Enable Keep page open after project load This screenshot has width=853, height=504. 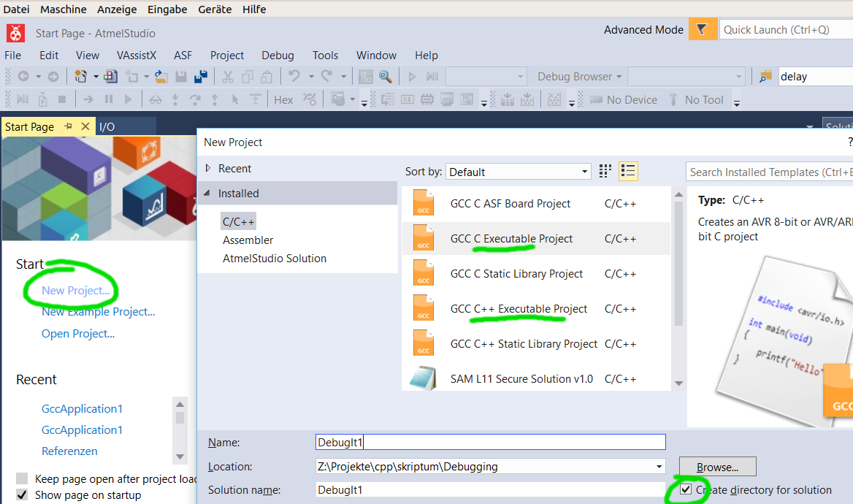(x=22, y=479)
